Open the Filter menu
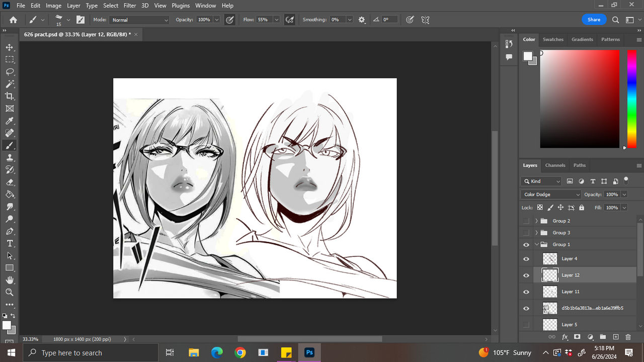Image resolution: width=644 pixels, height=362 pixels. tap(130, 6)
